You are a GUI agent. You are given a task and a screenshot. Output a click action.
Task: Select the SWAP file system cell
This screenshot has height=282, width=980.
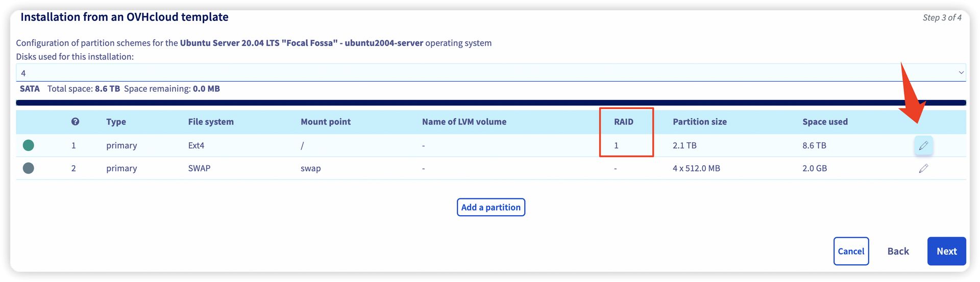pyautogui.click(x=199, y=168)
